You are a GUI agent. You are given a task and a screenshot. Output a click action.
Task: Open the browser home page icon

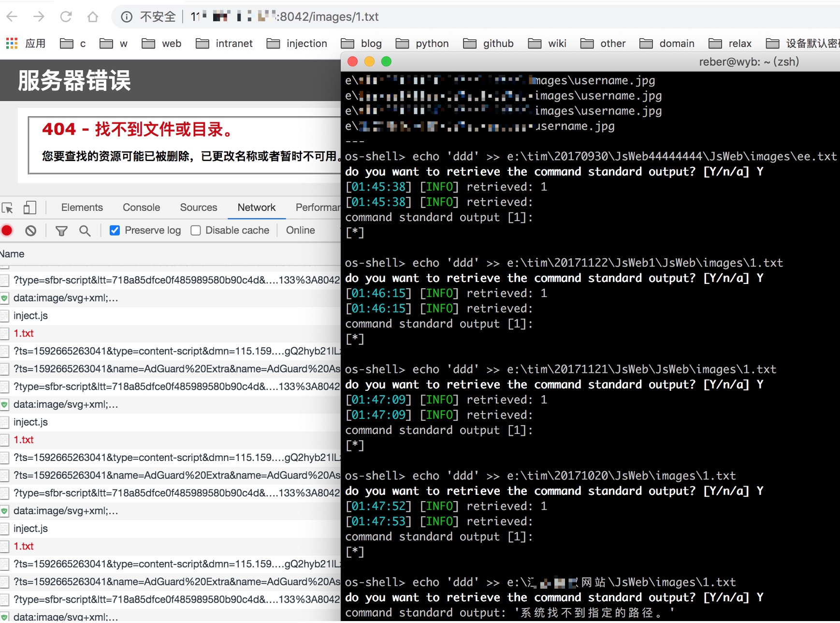click(x=93, y=17)
